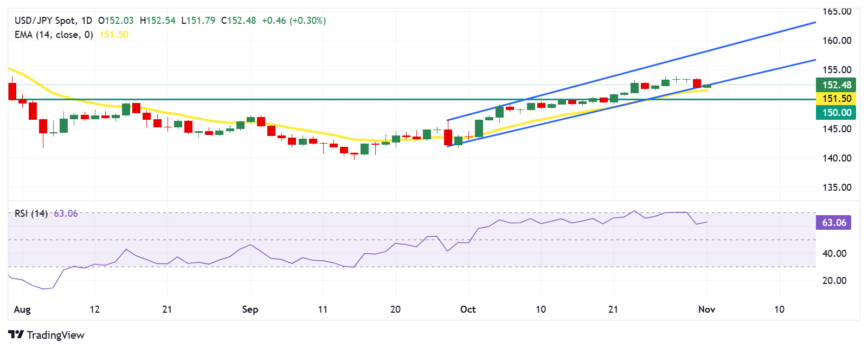The width and height of the screenshot is (868, 349).
Task: Click the purple 63.06 RSI value tag
Action: 833,223
